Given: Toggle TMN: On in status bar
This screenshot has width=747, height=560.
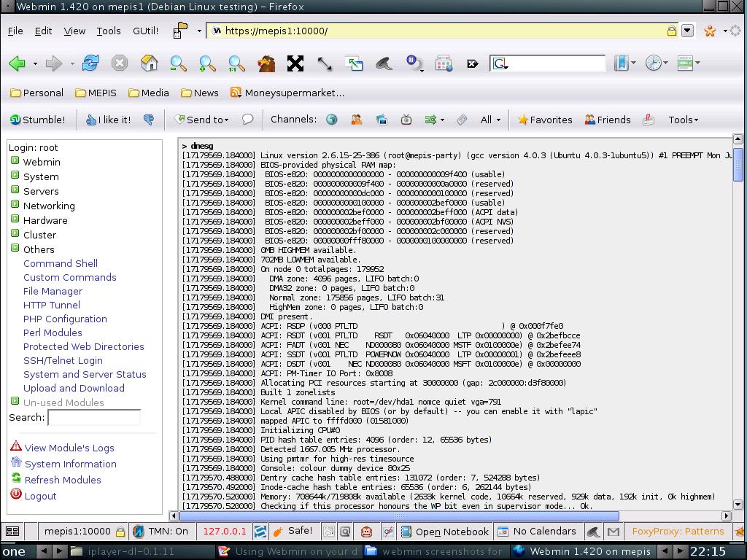Looking at the screenshot, I should tap(160, 532).
